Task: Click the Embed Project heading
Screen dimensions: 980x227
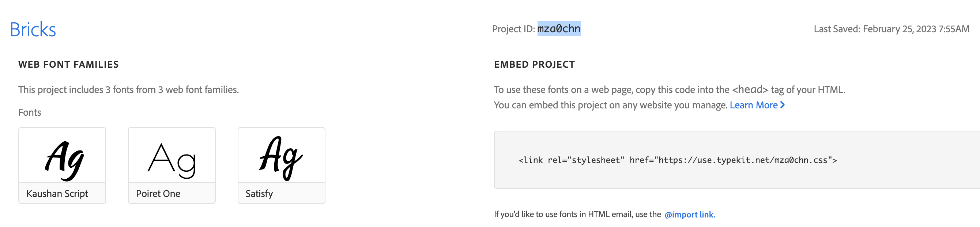Action: click(x=534, y=64)
